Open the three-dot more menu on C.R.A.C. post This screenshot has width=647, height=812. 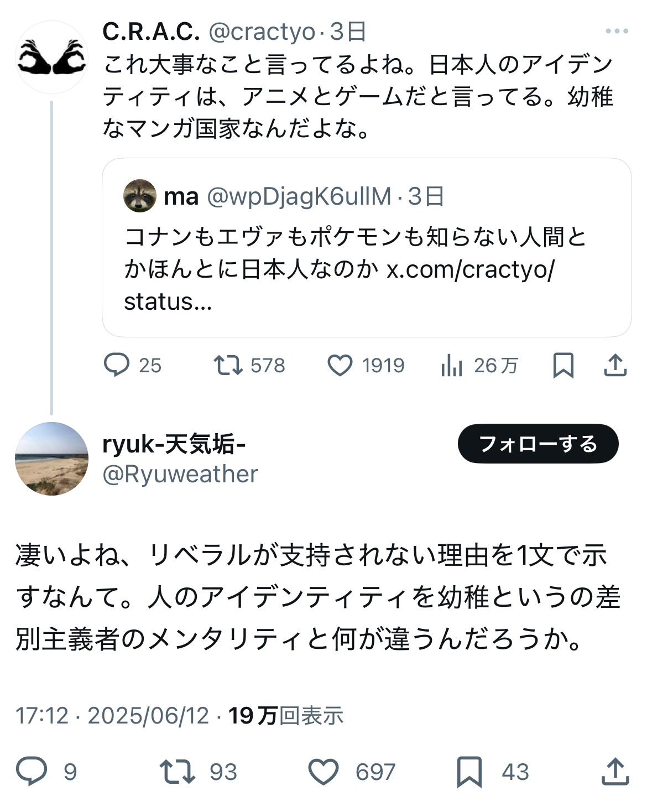pyautogui.click(x=617, y=32)
